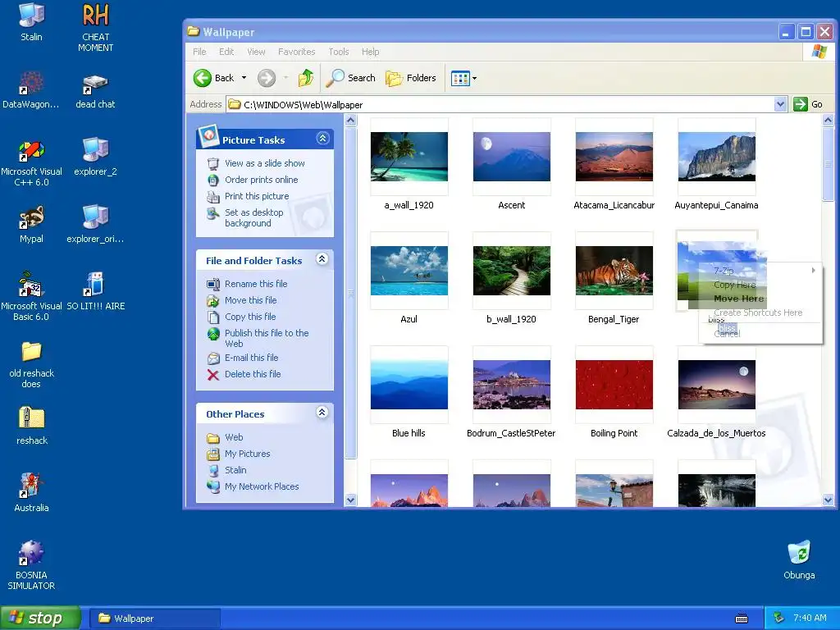This screenshot has width=840, height=630.
Task: Open the Back history dropdown arrow
Action: [x=244, y=78]
